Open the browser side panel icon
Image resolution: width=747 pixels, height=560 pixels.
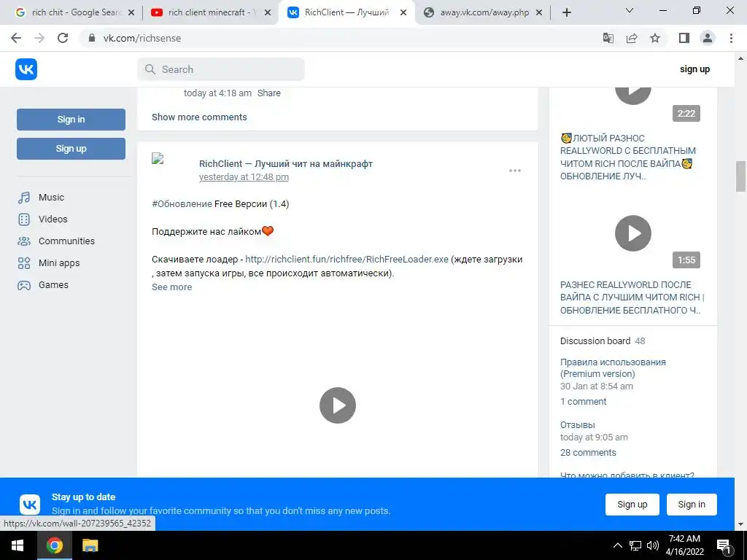684,38
